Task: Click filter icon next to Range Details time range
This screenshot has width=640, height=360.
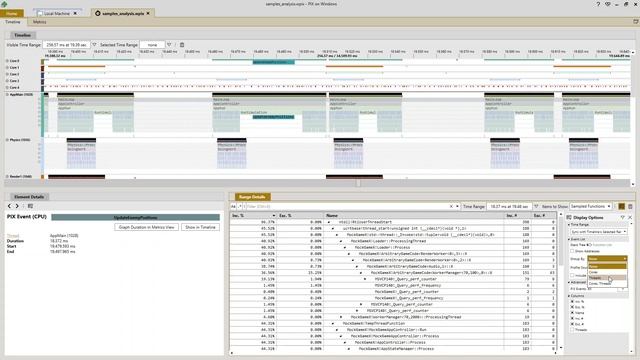Action: point(536,207)
